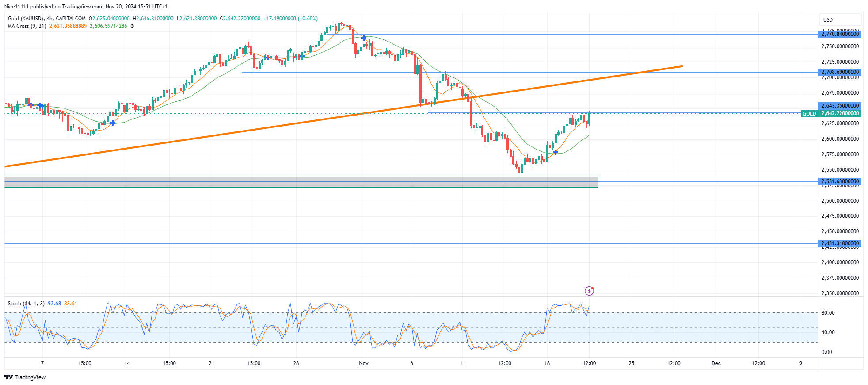Screen dimensions: 868x385
Task: Click the 2,431.31 price level label
Action: click(840, 243)
